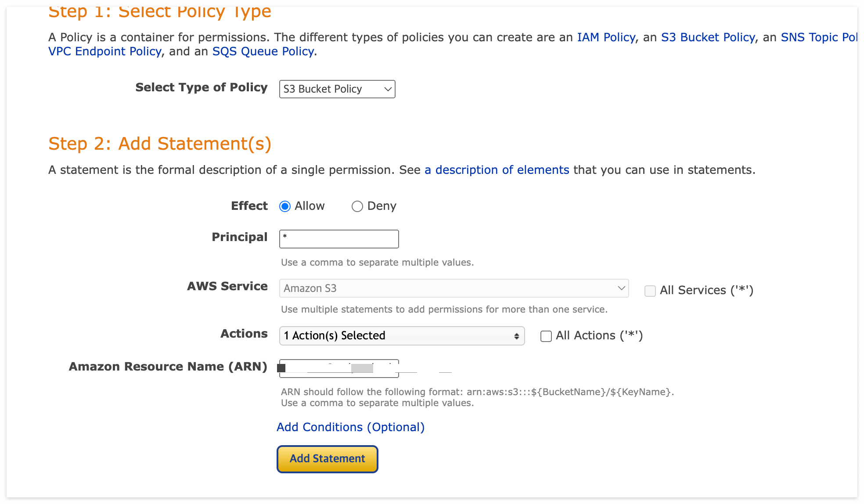Open the VPC Endpoint Policy link
This screenshot has height=504, width=864.
pos(105,51)
